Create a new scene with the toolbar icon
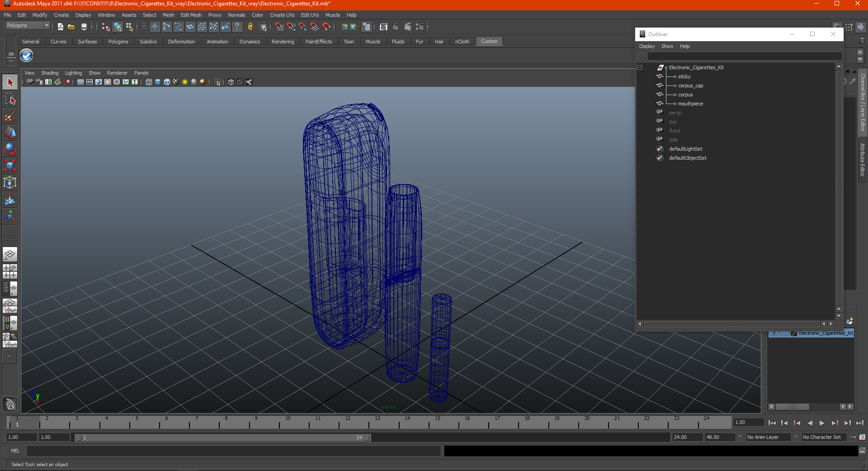 [61, 27]
